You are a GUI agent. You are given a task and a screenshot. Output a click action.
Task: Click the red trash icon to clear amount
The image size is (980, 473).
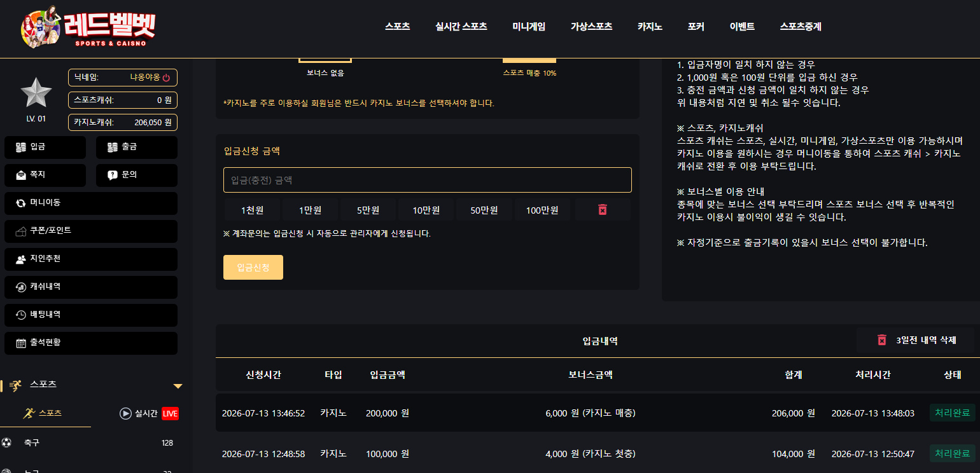[x=603, y=210]
